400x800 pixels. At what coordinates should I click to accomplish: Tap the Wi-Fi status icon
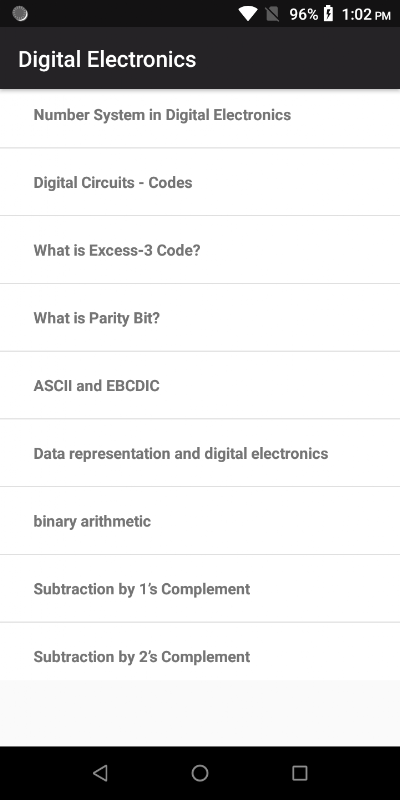coord(248,14)
